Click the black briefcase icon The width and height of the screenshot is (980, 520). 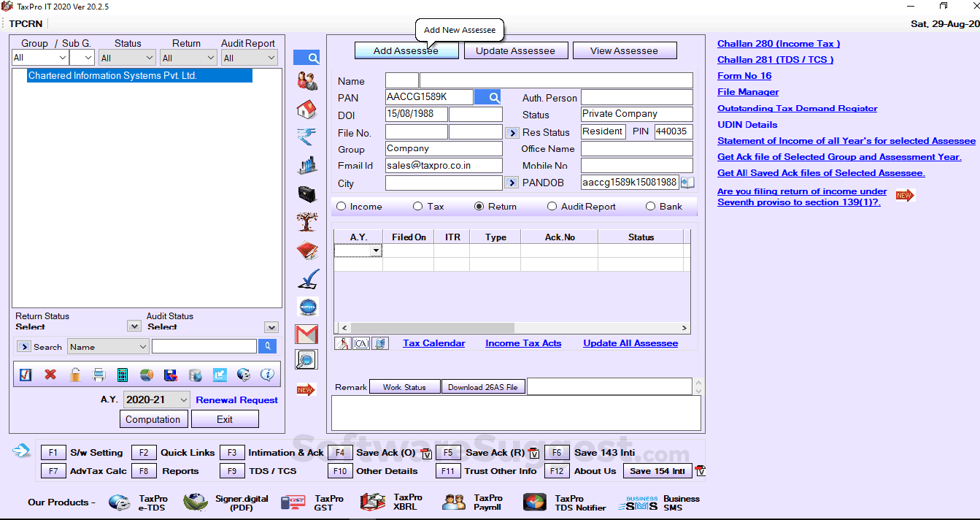pos(306,194)
